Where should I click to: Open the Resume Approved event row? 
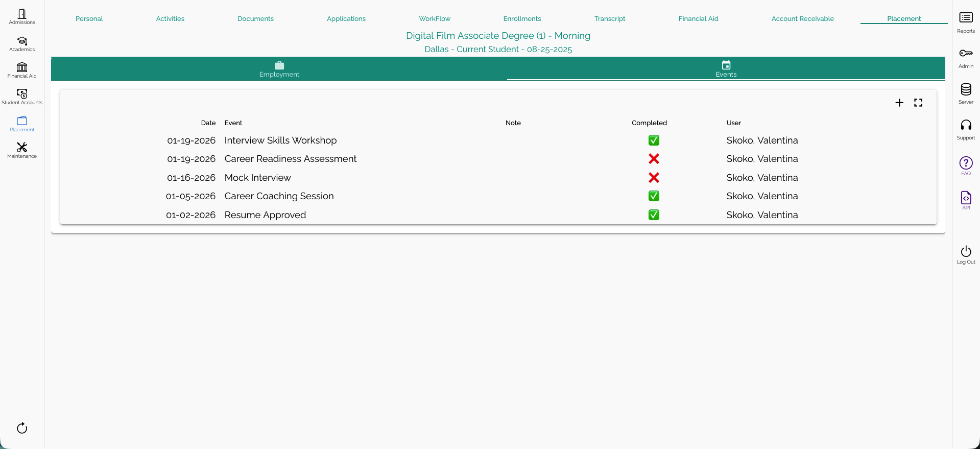[x=265, y=215]
